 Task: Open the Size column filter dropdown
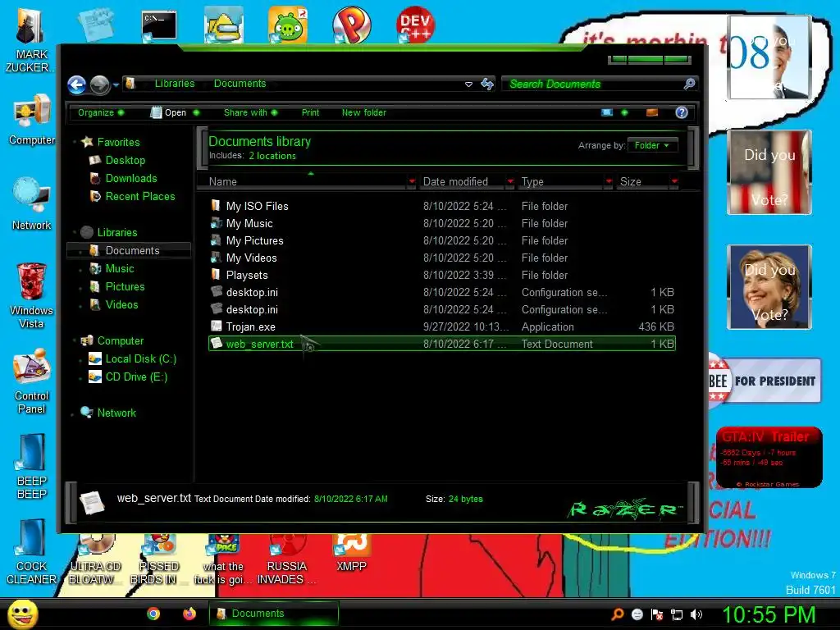[674, 181]
